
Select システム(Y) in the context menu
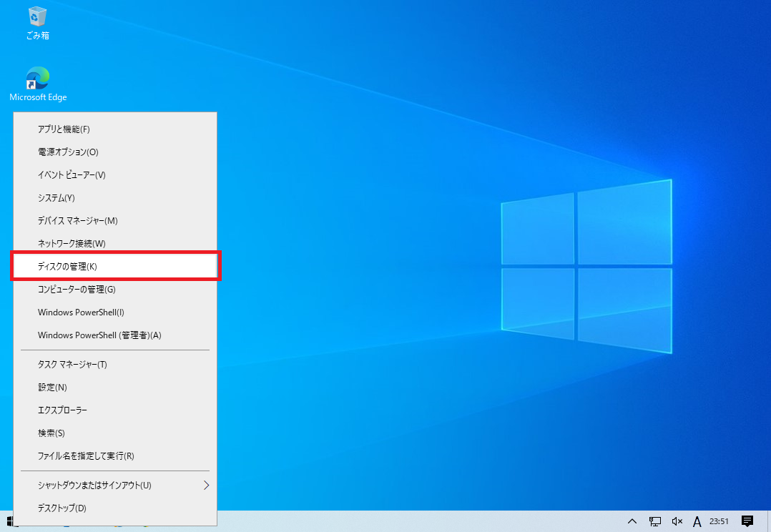point(115,197)
